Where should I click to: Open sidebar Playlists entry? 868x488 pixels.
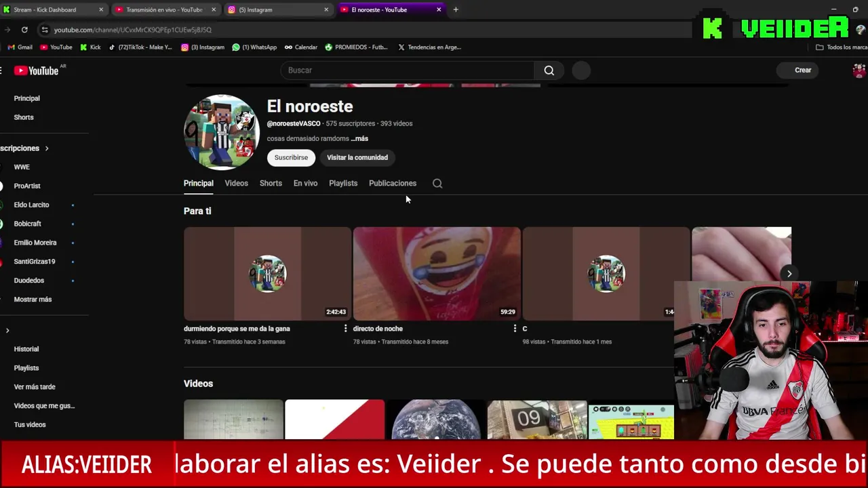tap(26, 368)
